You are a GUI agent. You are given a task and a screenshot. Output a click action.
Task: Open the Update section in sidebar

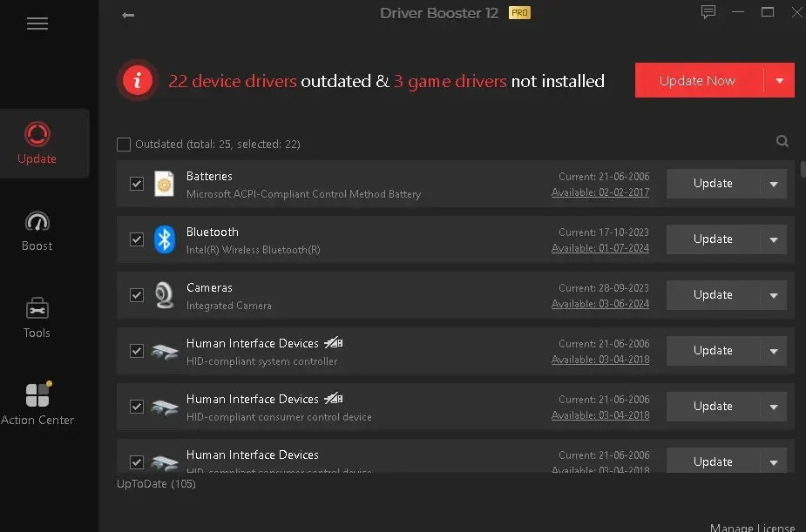pyautogui.click(x=37, y=144)
